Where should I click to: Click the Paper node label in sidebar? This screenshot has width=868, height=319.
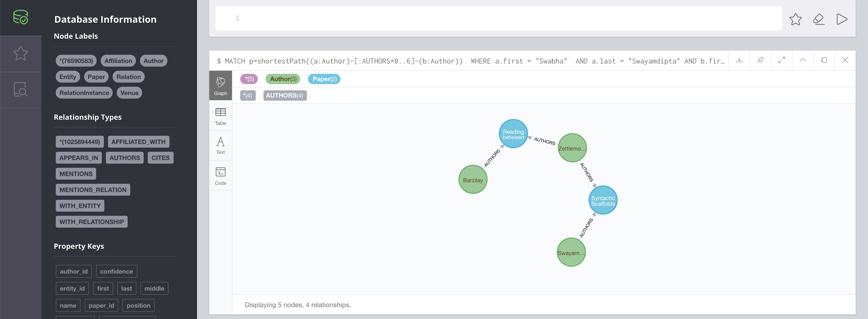(x=96, y=77)
